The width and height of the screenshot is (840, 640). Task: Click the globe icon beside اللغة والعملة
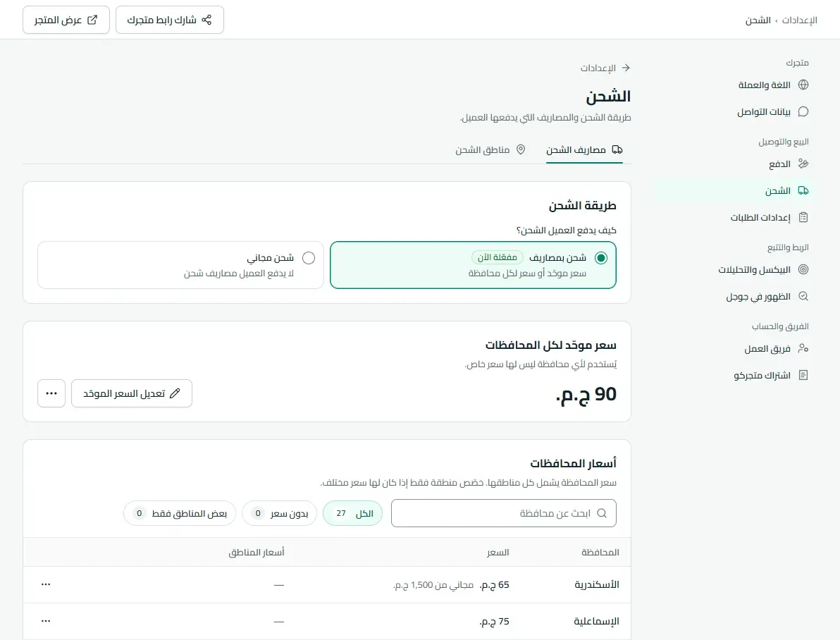click(803, 85)
